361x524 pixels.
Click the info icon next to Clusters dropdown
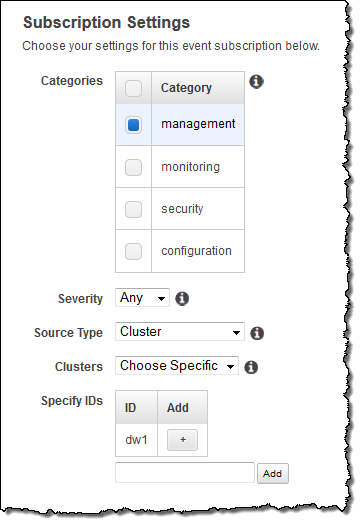(x=251, y=367)
